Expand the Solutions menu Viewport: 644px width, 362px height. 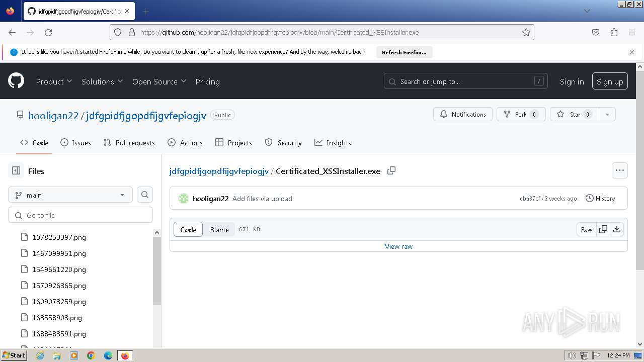click(102, 81)
